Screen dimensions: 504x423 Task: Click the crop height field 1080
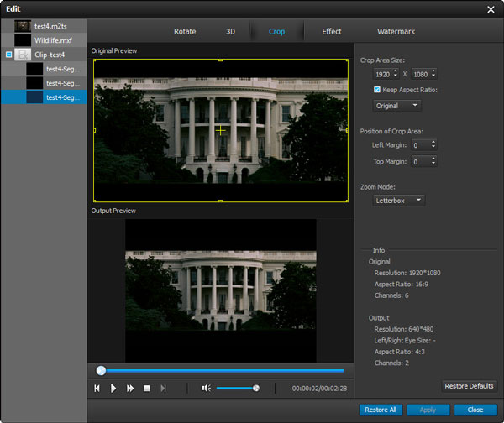tap(421, 74)
